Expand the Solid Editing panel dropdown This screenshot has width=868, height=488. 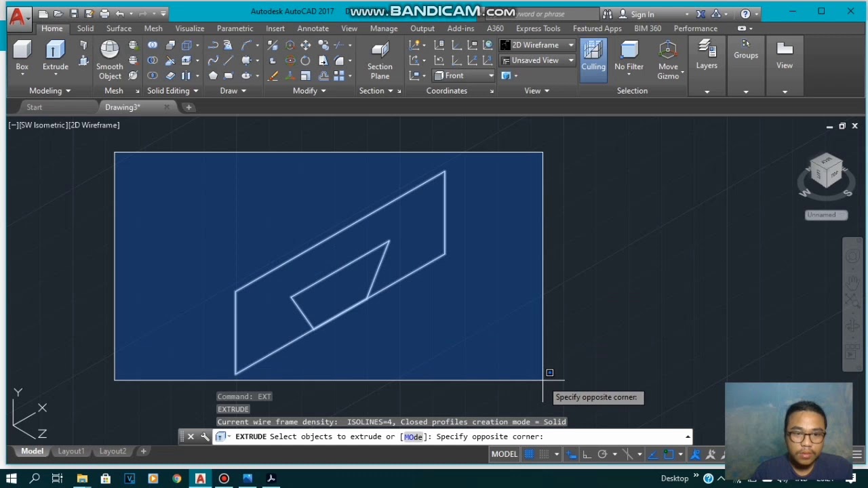pos(172,91)
